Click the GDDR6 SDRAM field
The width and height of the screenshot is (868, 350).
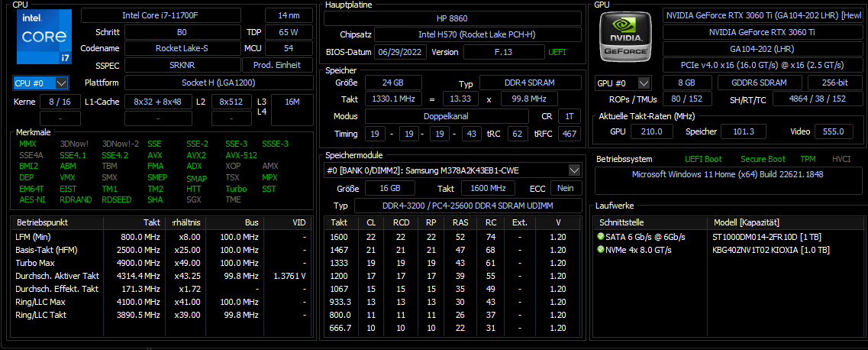point(760,83)
